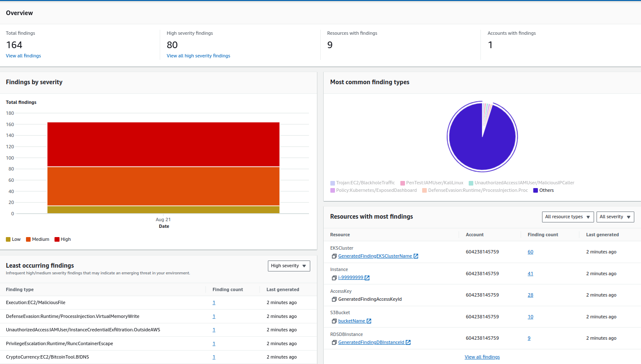Click the High severity findings value 80
The height and width of the screenshot is (364, 641).
click(x=172, y=45)
